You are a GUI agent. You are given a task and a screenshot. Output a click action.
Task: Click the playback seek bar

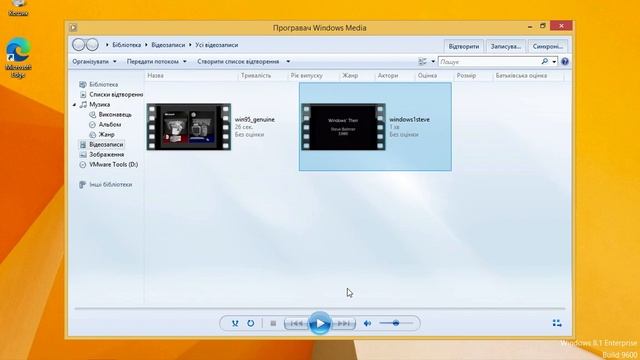320,309
